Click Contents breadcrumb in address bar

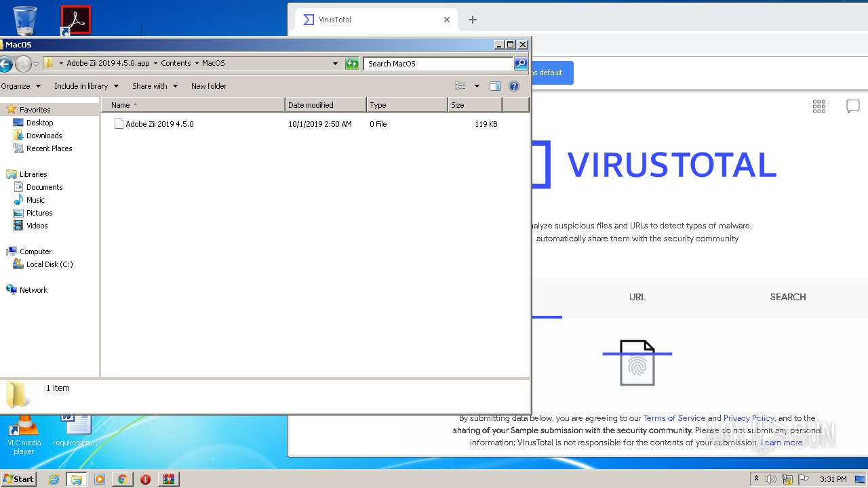coord(176,63)
